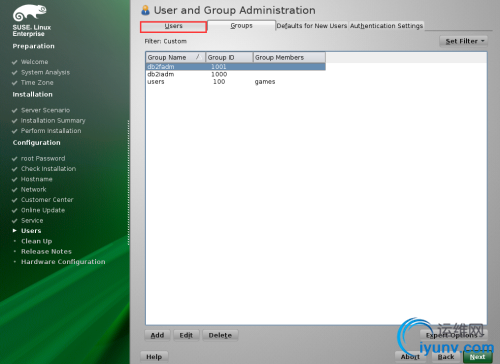Click root Password sidebar step
500x364 pixels.
pos(43,159)
